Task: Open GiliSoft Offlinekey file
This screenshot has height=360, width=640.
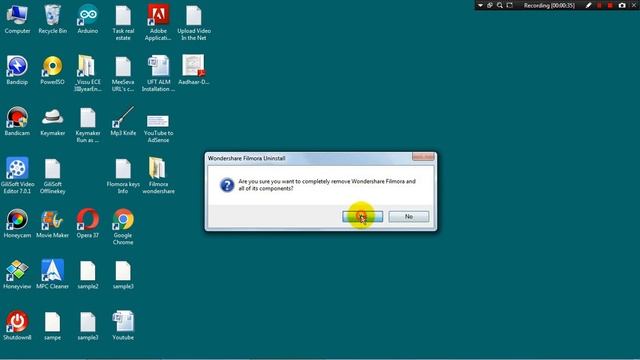Action: coord(52,176)
